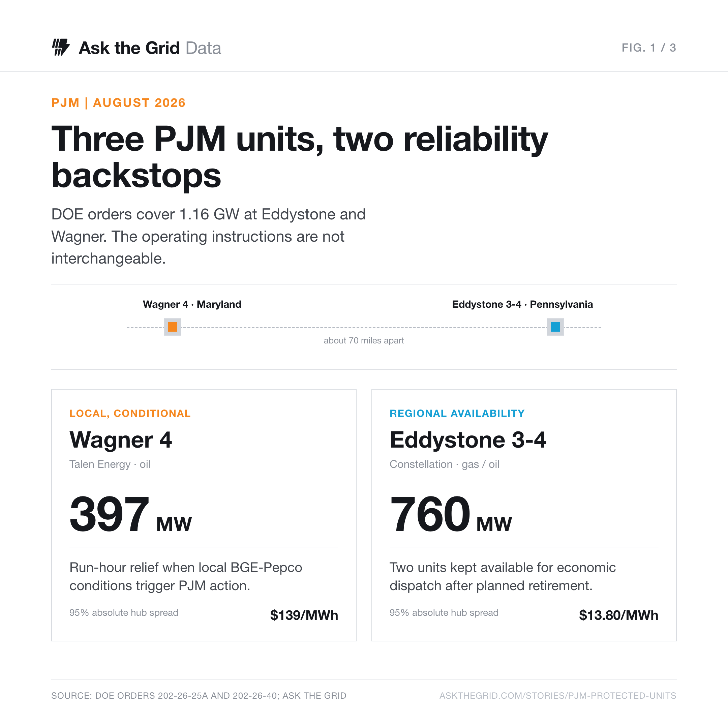Click the Wagner 4 card title
728x728 pixels.
click(121, 440)
